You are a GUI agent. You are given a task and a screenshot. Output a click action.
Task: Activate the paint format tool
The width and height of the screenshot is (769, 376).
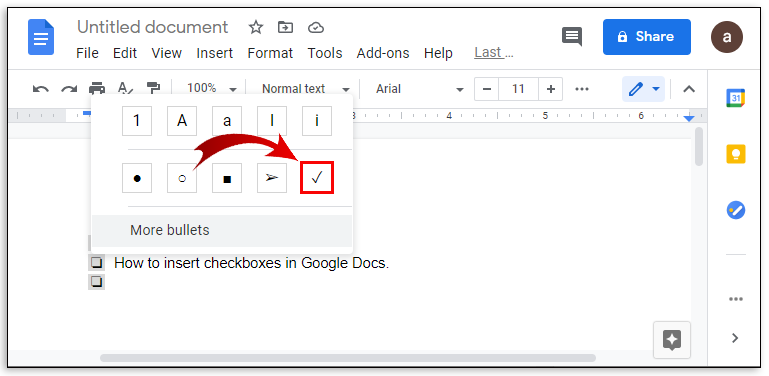tap(154, 88)
